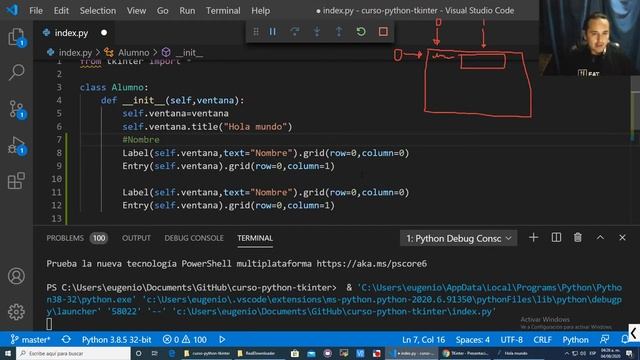
Task: Stop the debug session
Action: [383, 31]
